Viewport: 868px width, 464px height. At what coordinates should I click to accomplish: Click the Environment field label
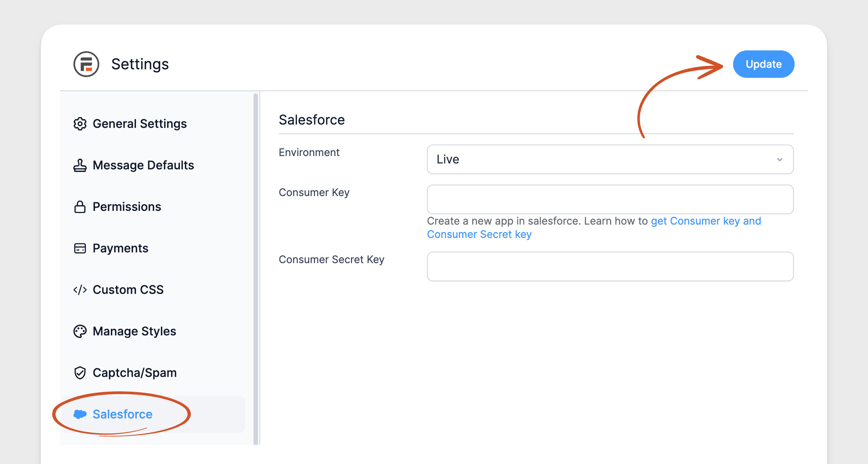click(x=309, y=152)
